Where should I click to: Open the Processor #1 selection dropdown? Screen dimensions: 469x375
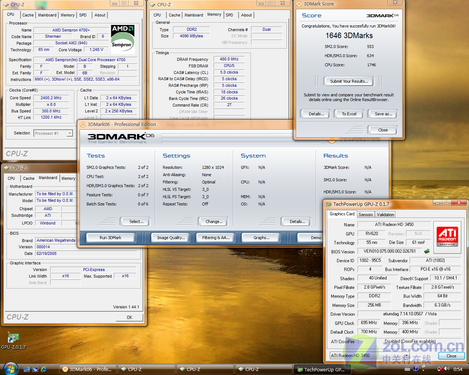click(53, 133)
